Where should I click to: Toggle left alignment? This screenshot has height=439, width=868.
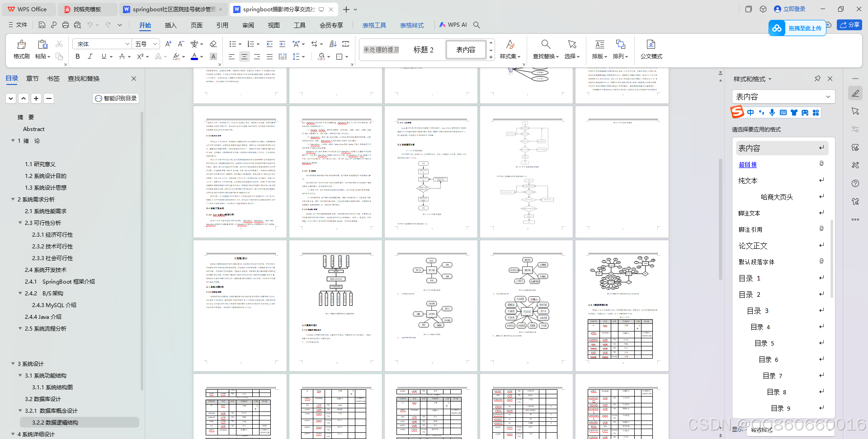(231, 56)
